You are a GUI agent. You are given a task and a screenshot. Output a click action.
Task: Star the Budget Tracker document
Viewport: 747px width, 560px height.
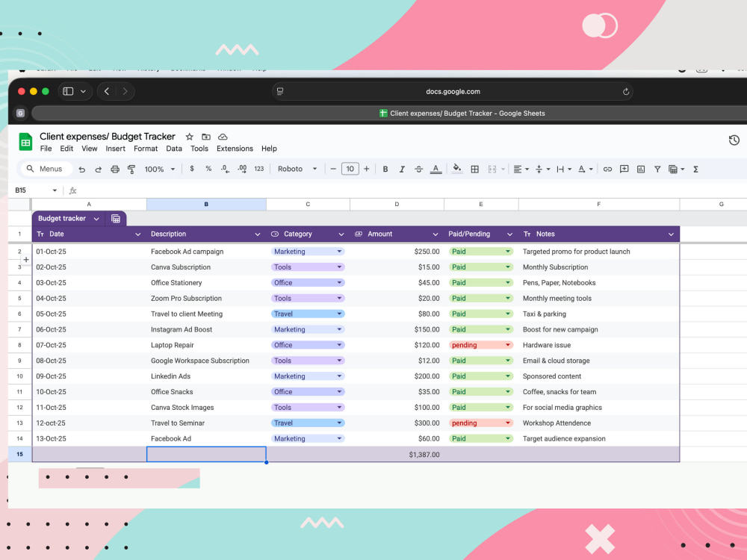pyautogui.click(x=190, y=137)
